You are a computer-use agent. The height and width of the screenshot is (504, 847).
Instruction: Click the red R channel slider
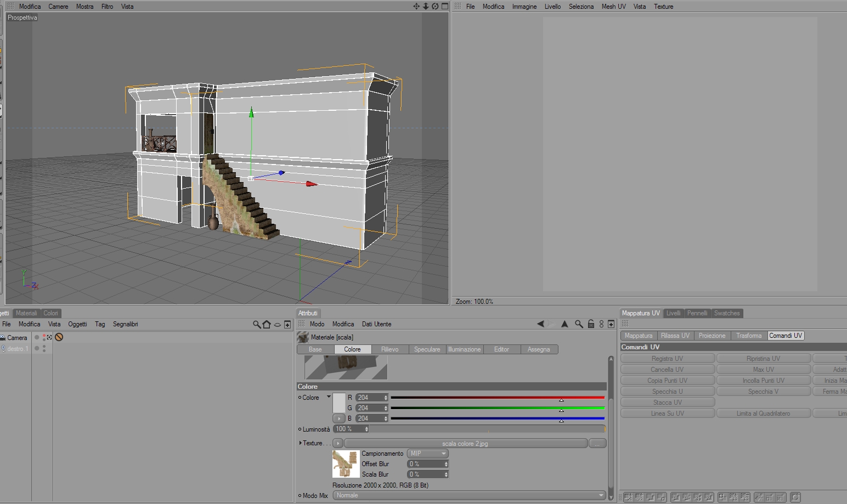[498, 398]
